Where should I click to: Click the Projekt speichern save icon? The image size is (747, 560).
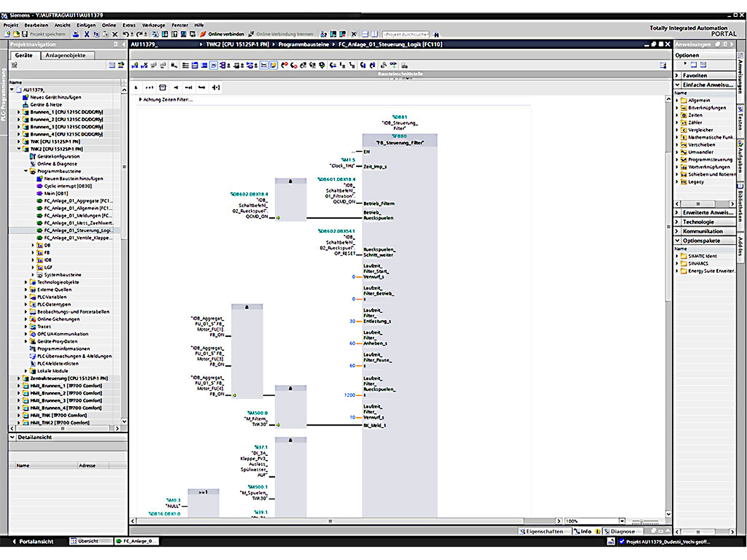(x=25, y=34)
